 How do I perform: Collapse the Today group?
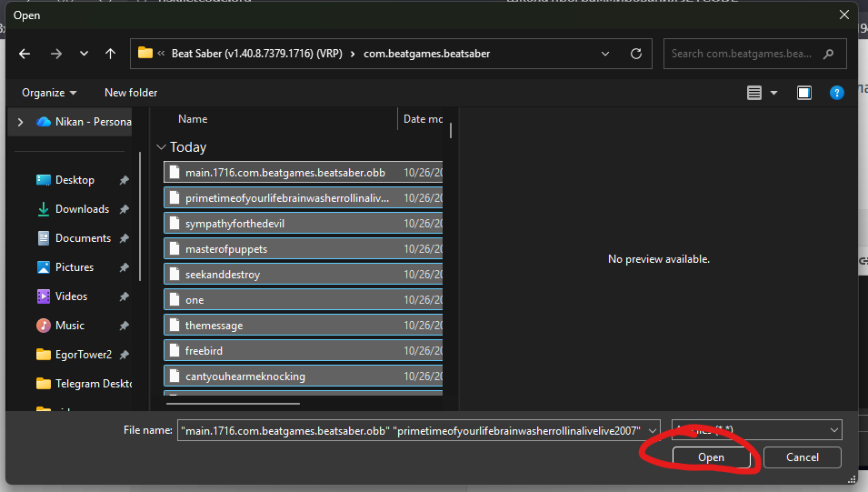click(x=161, y=146)
